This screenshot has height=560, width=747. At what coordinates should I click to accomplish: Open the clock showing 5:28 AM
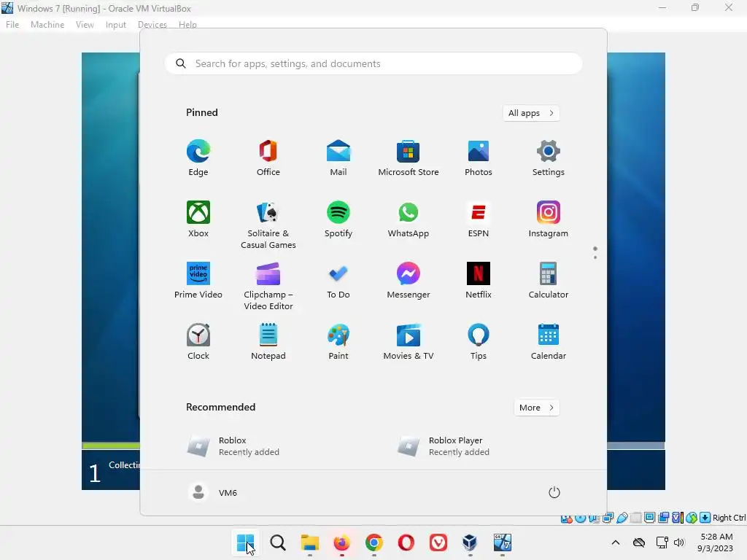[716, 542]
